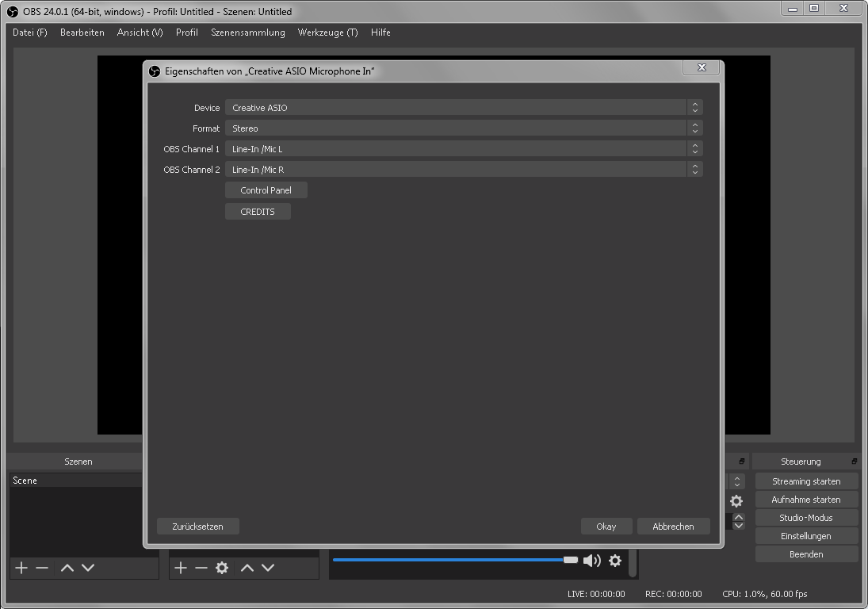The image size is (868, 609).
Task: Click the Beenden button to quit OBS
Action: coord(806,554)
